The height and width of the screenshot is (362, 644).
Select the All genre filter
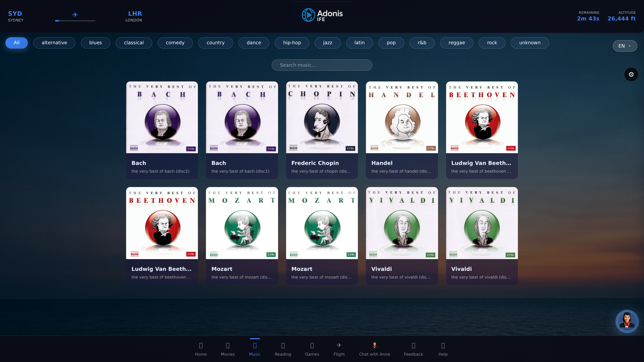[16, 43]
